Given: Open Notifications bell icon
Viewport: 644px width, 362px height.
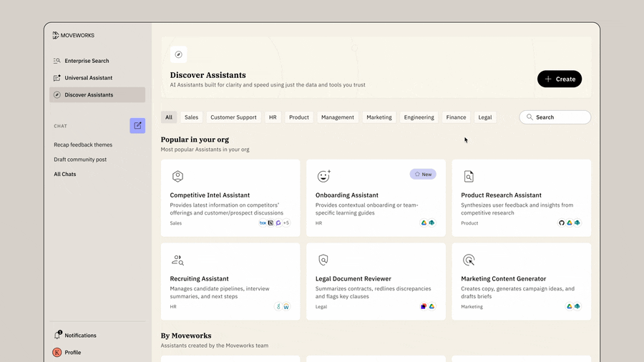Looking at the screenshot, I should pyautogui.click(x=57, y=335).
